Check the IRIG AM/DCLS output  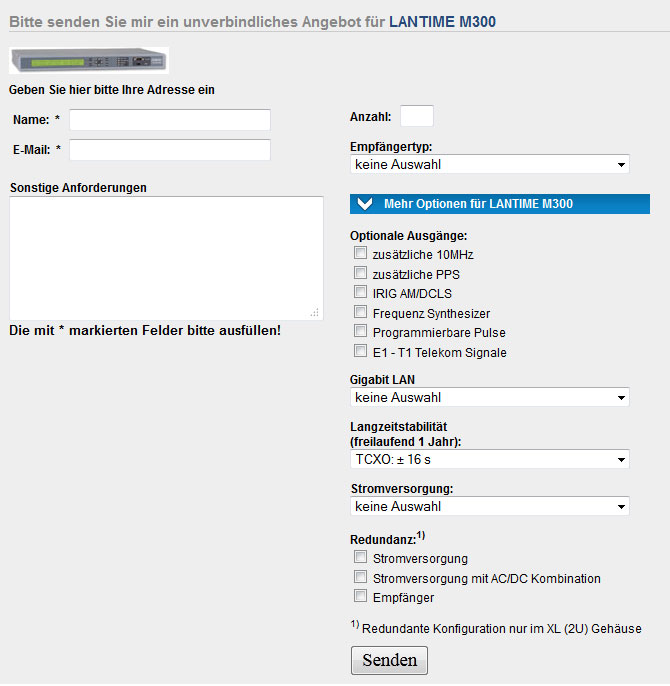(361, 292)
